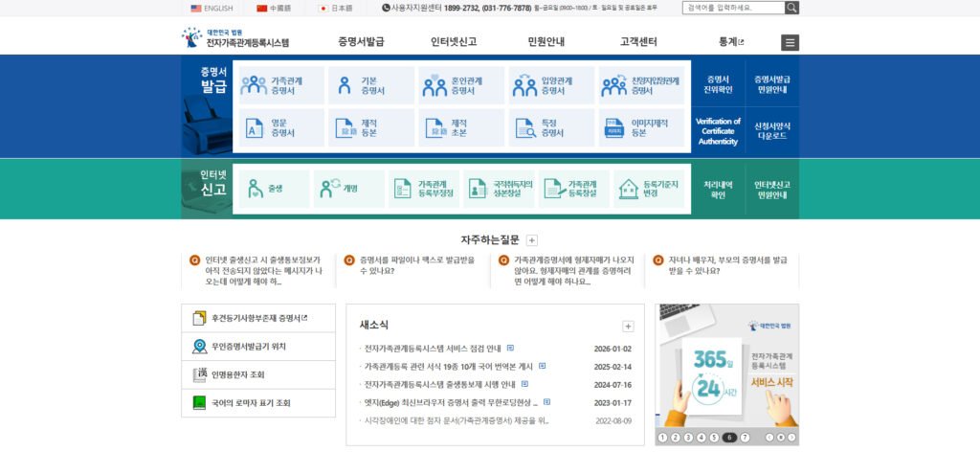Screen dimensions: 980x452
Task: Open the 이미지제적 등본 icon tile
Action: [641, 128]
